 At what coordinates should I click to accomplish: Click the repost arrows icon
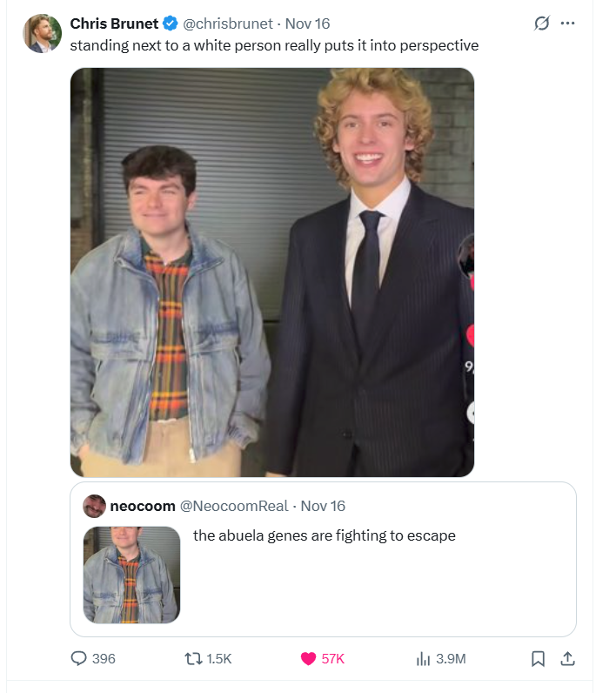pos(193,659)
